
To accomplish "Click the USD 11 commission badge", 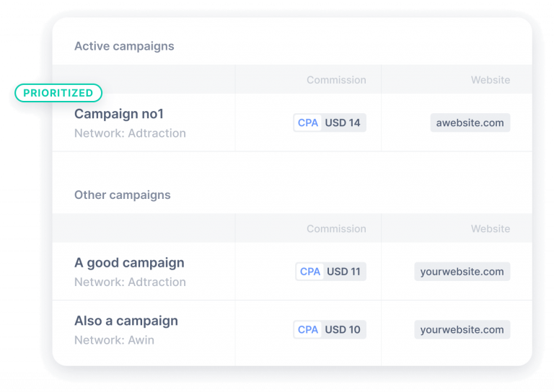I will tap(330, 272).
